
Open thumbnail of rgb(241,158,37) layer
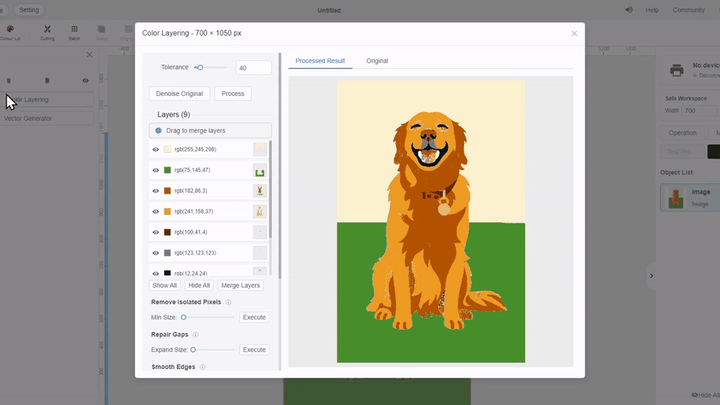[260, 211]
